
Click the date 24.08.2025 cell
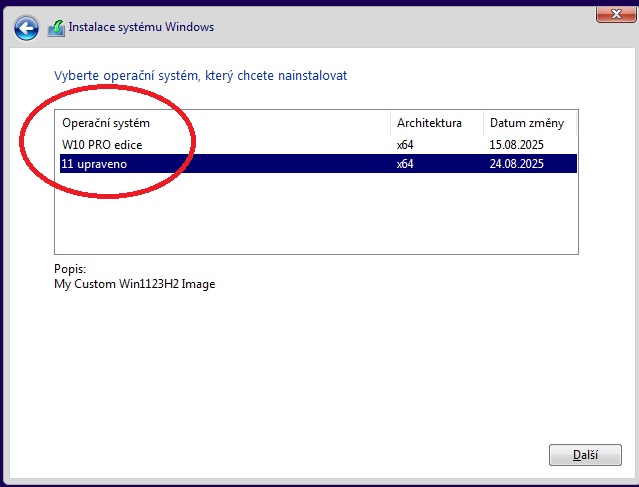pos(518,164)
